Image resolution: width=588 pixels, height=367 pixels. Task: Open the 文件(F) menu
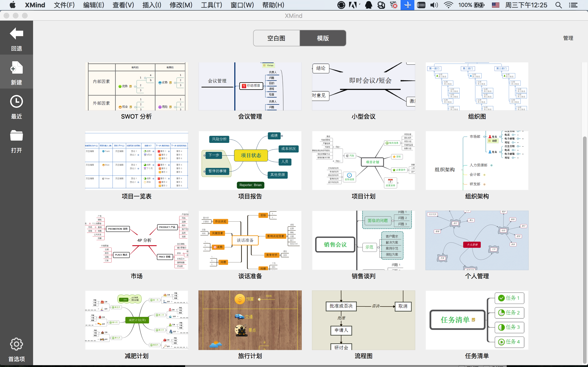pos(64,5)
